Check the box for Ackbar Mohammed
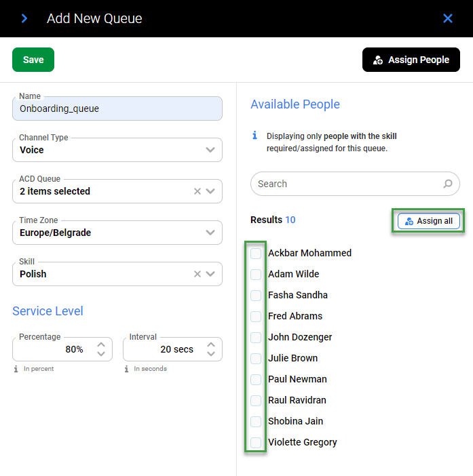The image size is (473, 476). pos(256,254)
